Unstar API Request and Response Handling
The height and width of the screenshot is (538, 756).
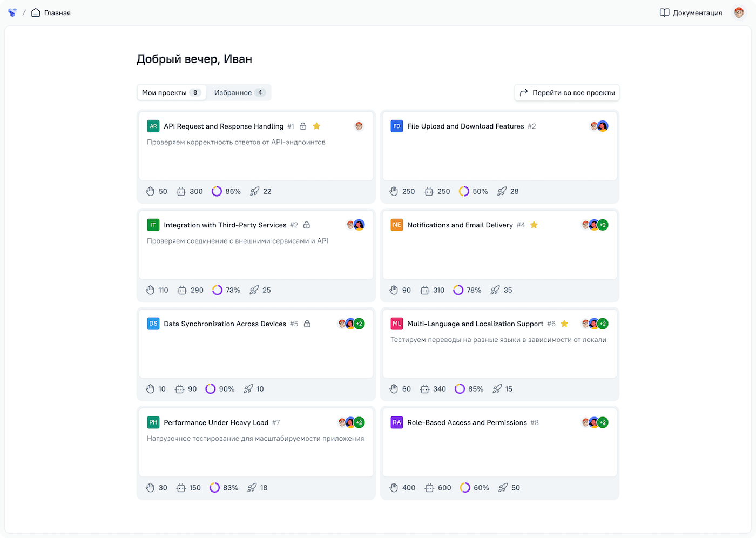317,126
